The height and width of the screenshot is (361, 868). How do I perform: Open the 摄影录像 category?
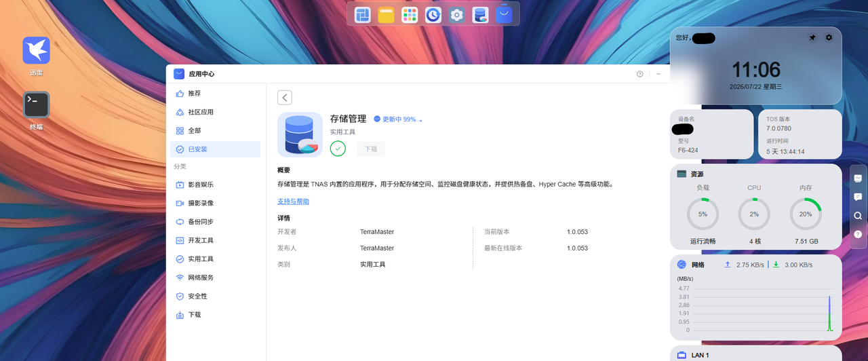(215, 203)
